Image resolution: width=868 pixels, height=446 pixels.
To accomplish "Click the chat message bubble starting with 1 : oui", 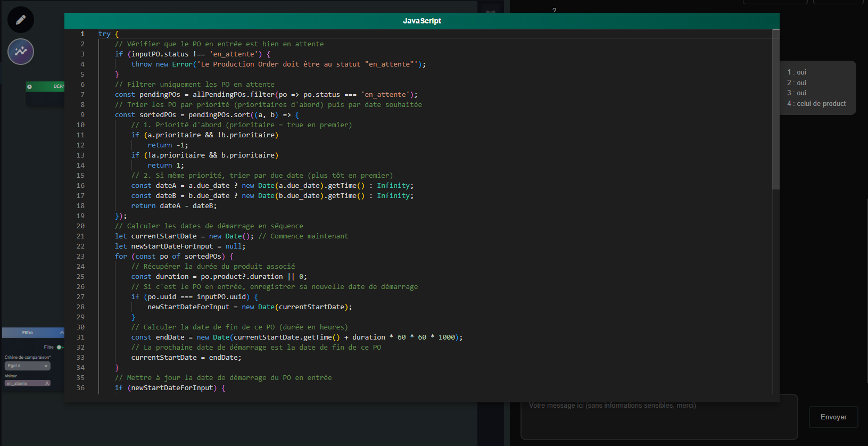I will coord(817,88).
